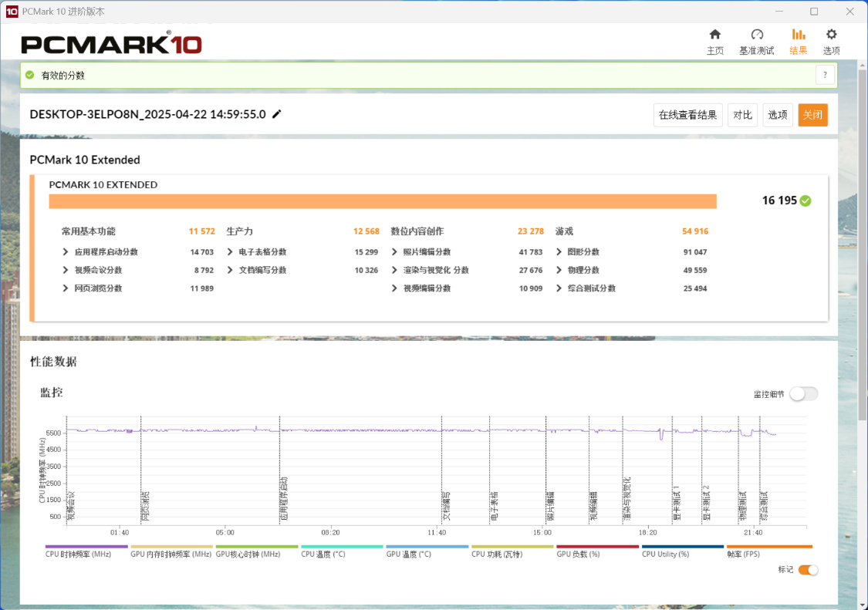Click the 对比 compare button
Screen dimensions: 868x610
tap(742, 115)
